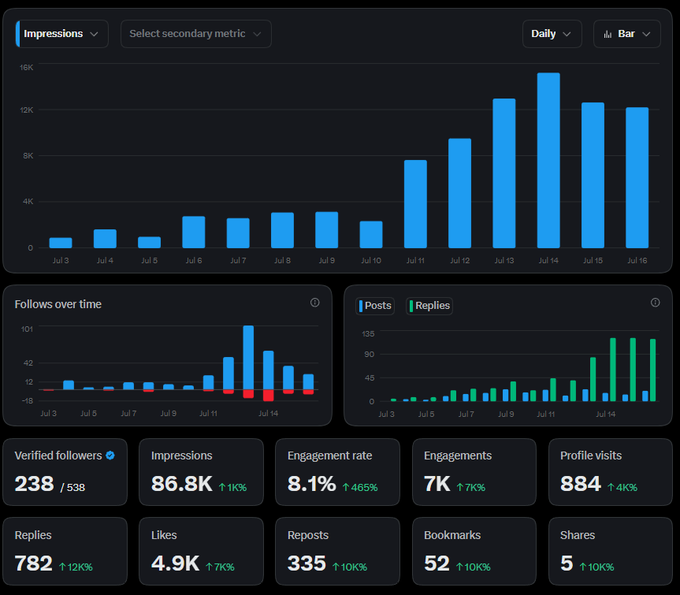Click the Jul 3 impressions bar

pos(61,243)
